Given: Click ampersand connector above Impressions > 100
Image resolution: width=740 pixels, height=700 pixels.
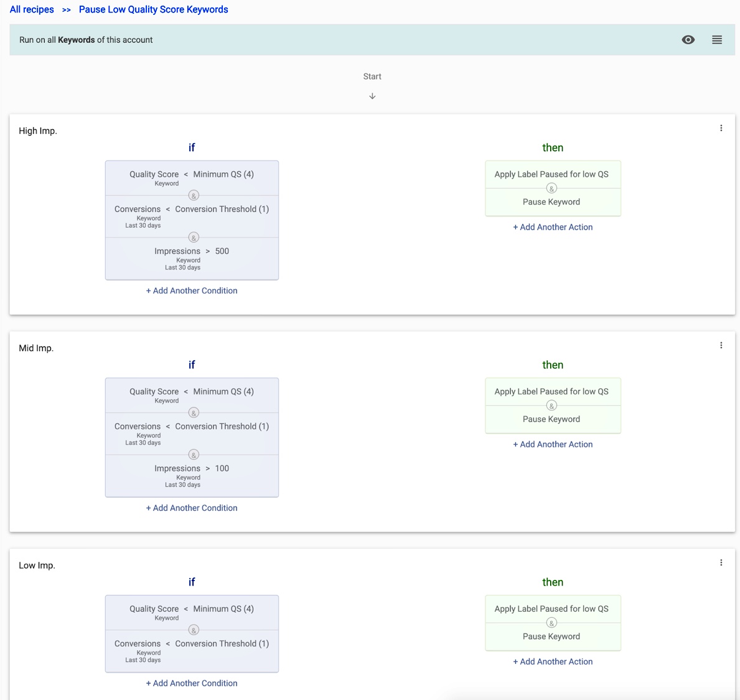Looking at the screenshot, I should tap(194, 455).
